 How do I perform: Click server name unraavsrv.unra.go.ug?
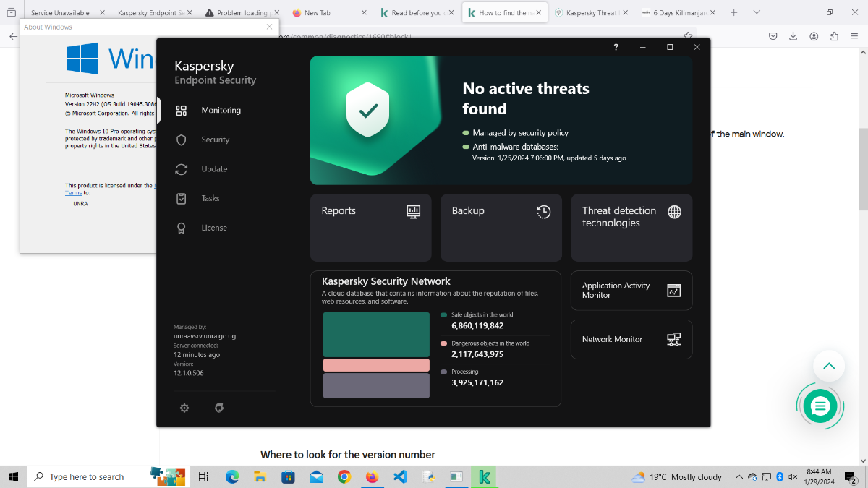pos(205,336)
